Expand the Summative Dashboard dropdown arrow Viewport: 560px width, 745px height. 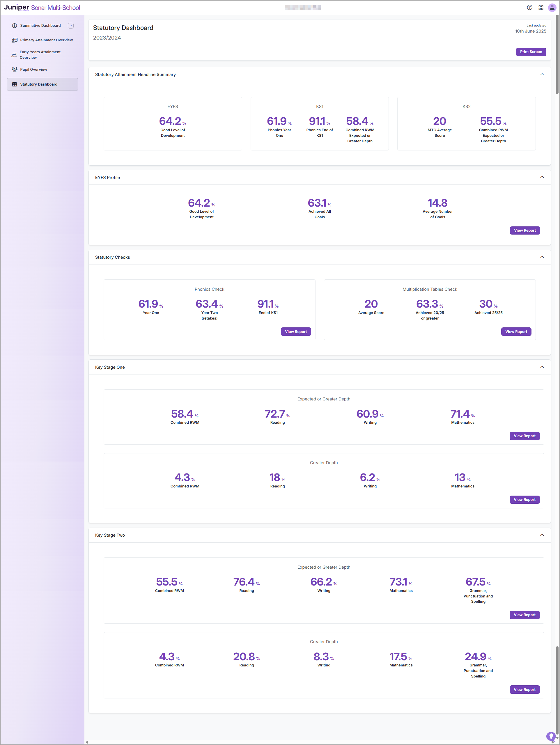click(x=70, y=26)
